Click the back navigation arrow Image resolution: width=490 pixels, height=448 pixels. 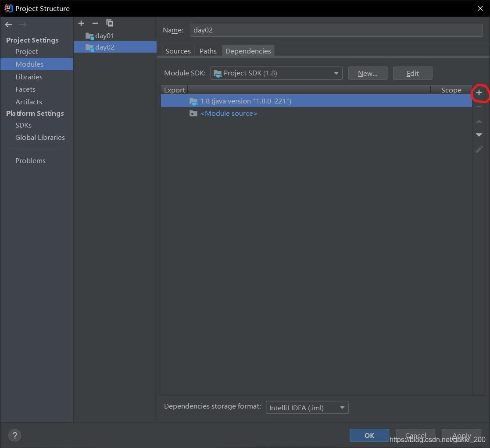pos(9,25)
